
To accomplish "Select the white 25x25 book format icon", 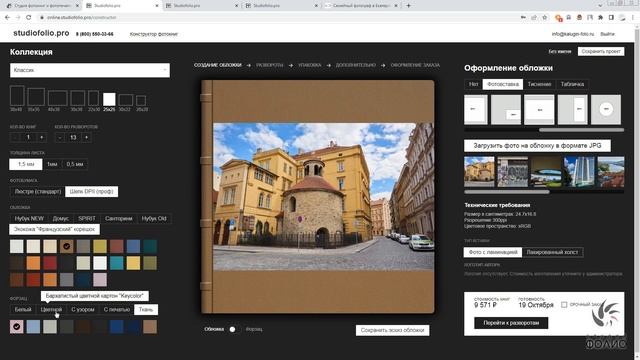I will point(109,99).
